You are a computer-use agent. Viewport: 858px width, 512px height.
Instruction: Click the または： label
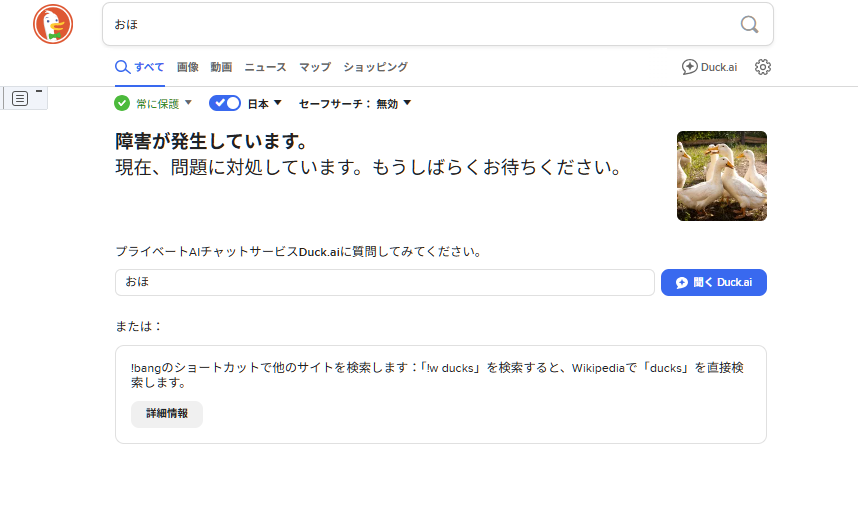click(x=139, y=326)
